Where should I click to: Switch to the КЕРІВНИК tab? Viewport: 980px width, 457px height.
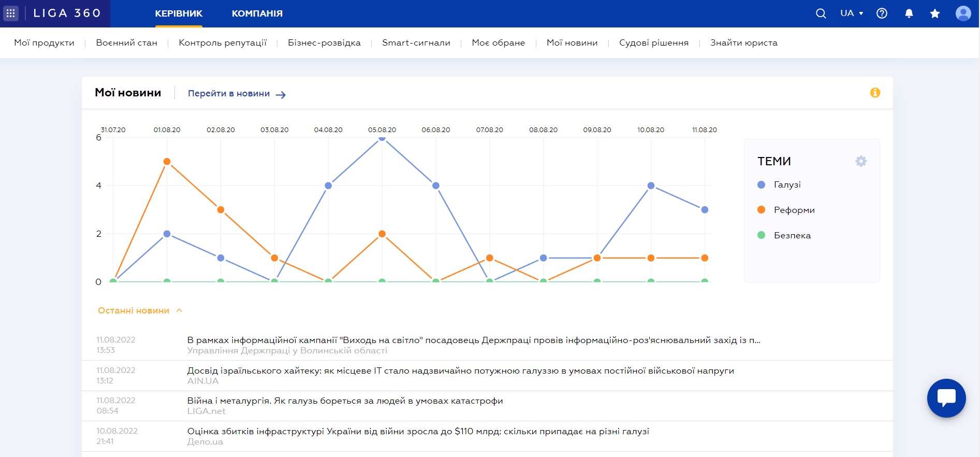point(179,13)
